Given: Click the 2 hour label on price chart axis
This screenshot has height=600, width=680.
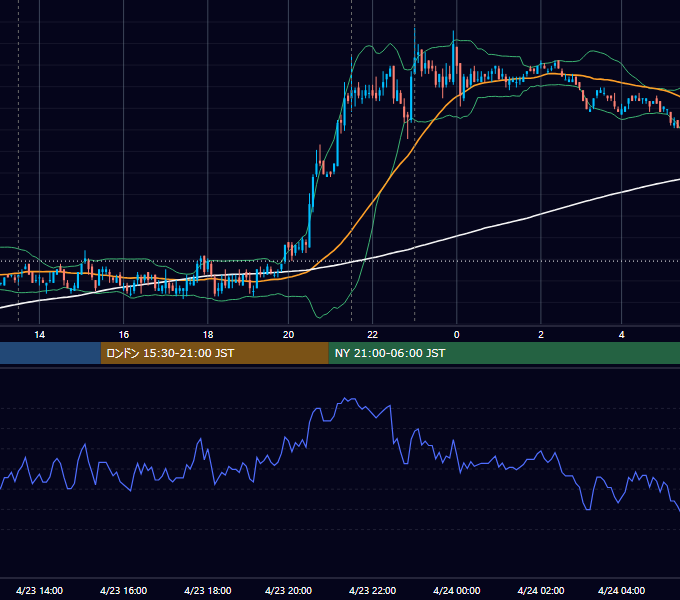Looking at the screenshot, I should pos(541,335).
